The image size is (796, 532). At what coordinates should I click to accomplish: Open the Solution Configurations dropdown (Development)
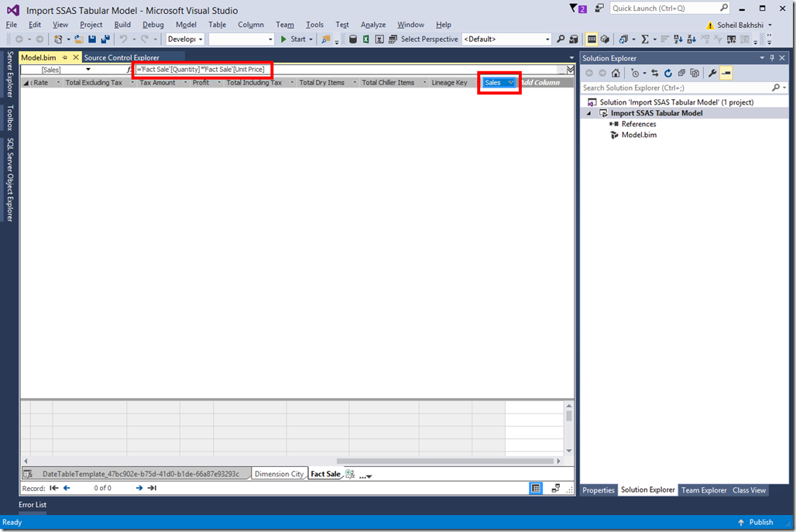(185, 39)
